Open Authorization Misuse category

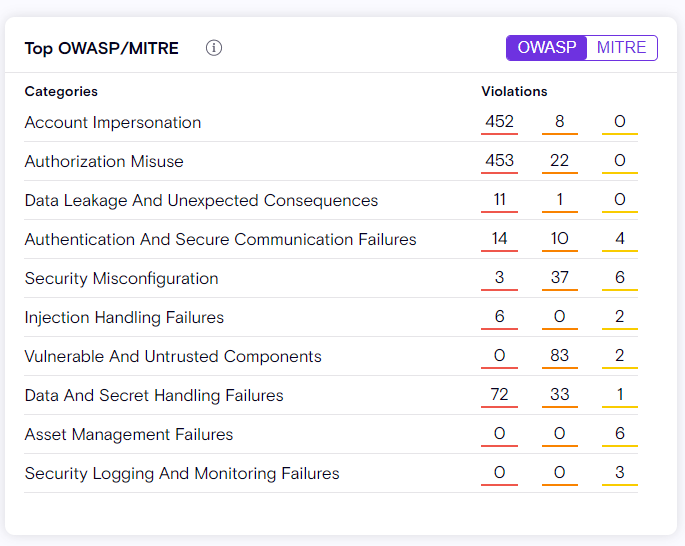(104, 162)
